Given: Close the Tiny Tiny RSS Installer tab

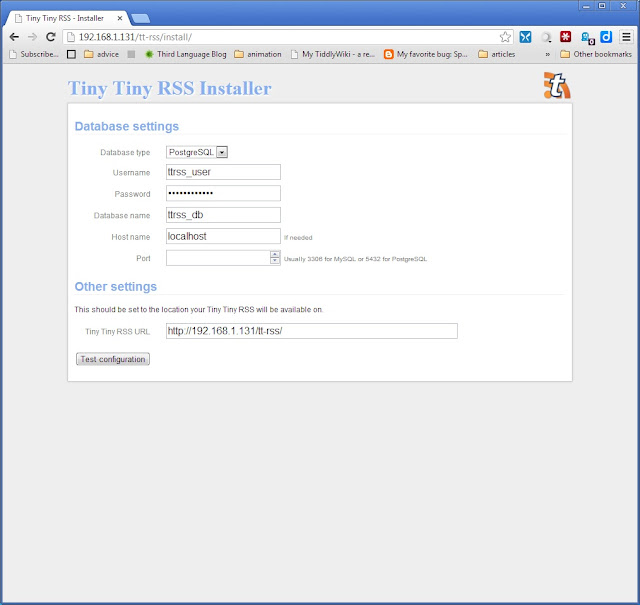Looking at the screenshot, I should click(x=120, y=18).
